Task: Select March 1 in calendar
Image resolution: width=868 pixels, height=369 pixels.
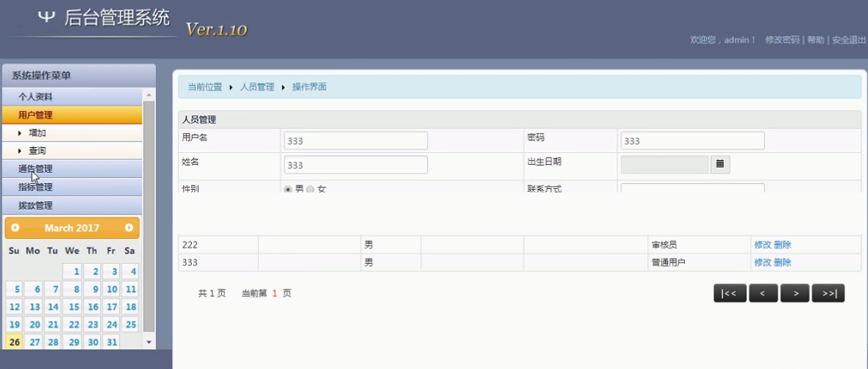Action: point(73,271)
